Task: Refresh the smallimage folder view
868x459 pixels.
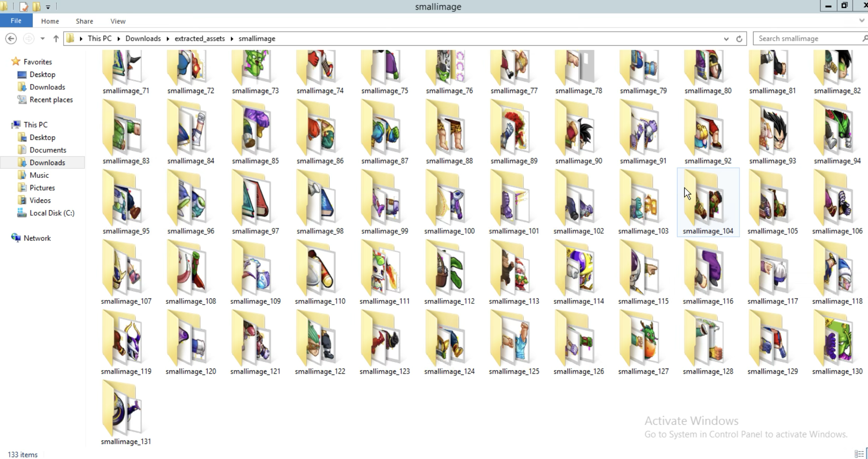Action: pos(739,39)
